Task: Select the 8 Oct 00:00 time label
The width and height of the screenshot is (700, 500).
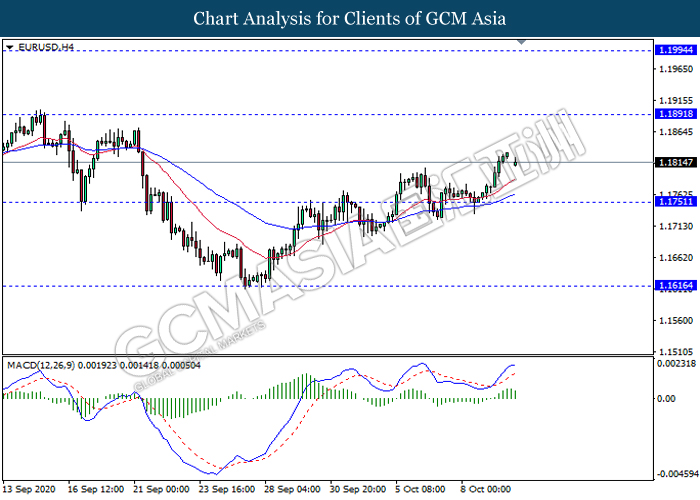Action: click(486, 489)
